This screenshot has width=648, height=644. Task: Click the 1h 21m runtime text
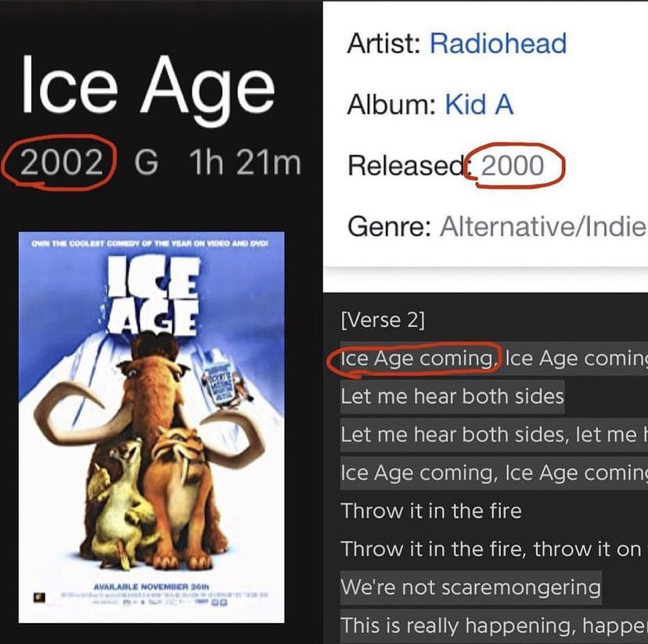click(x=244, y=162)
